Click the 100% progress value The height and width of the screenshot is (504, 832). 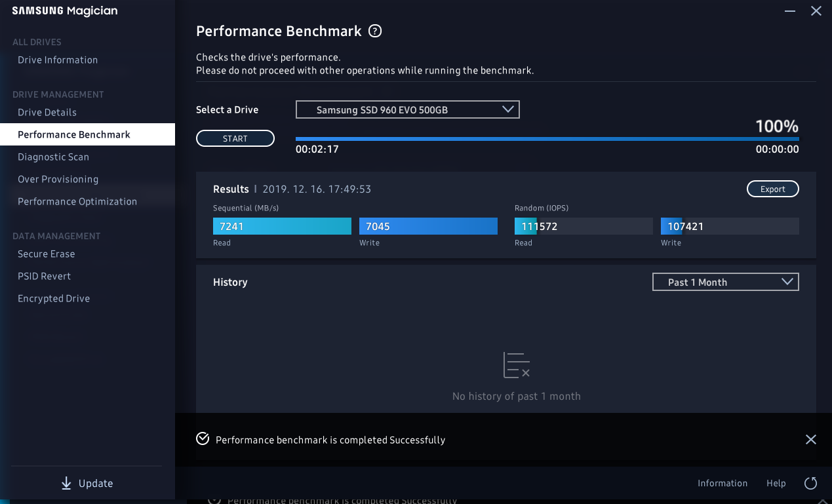tap(777, 126)
